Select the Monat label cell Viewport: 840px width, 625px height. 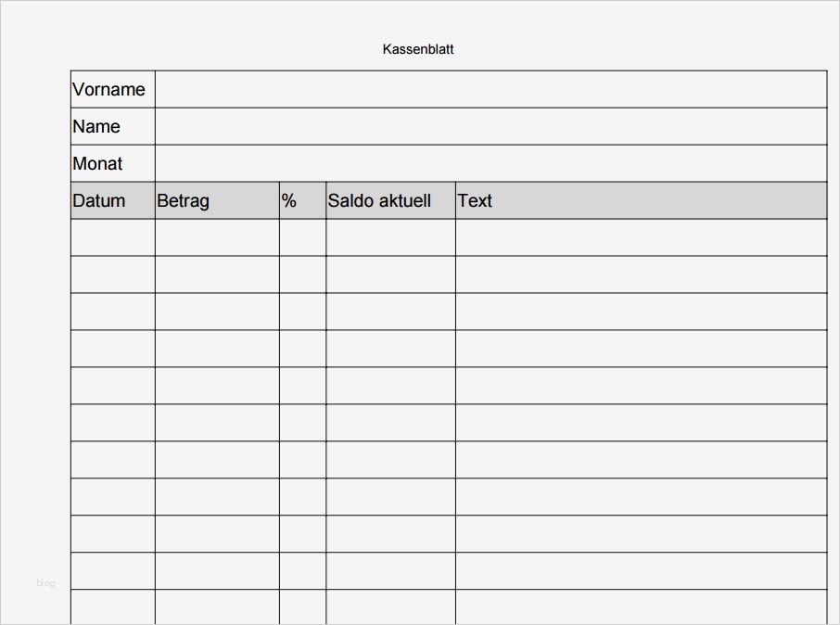pyautogui.click(x=112, y=163)
